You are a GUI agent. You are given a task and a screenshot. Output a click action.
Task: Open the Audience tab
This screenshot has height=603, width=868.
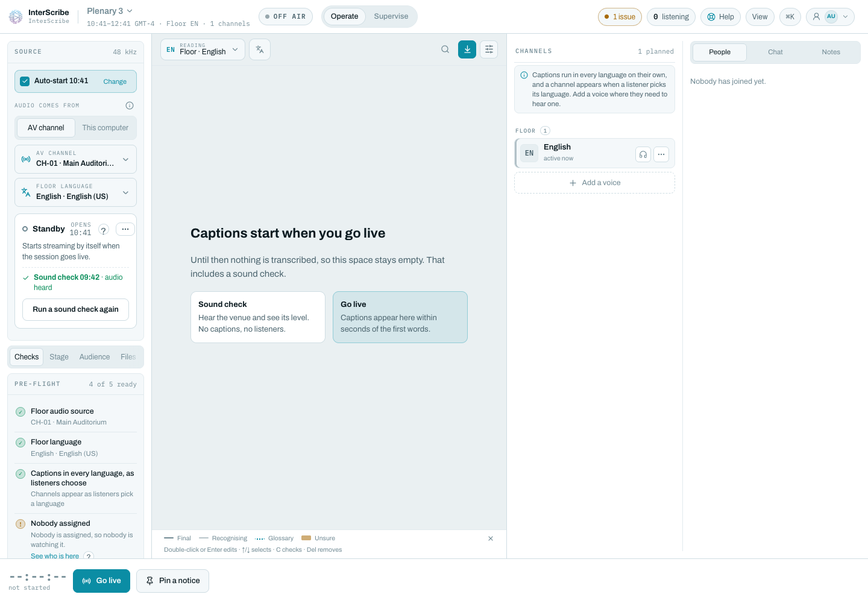pos(95,357)
